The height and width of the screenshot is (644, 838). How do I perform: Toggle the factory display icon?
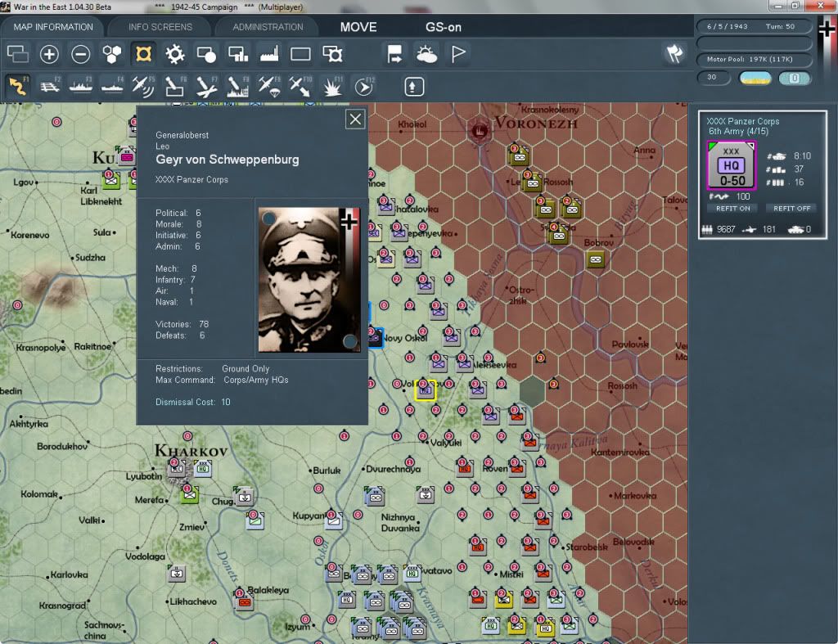[x=269, y=54]
